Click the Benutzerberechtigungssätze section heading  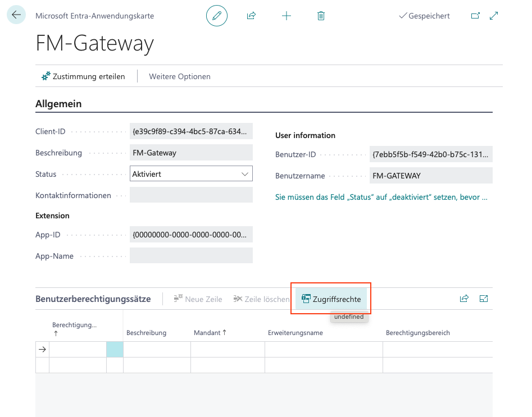click(93, 299)
